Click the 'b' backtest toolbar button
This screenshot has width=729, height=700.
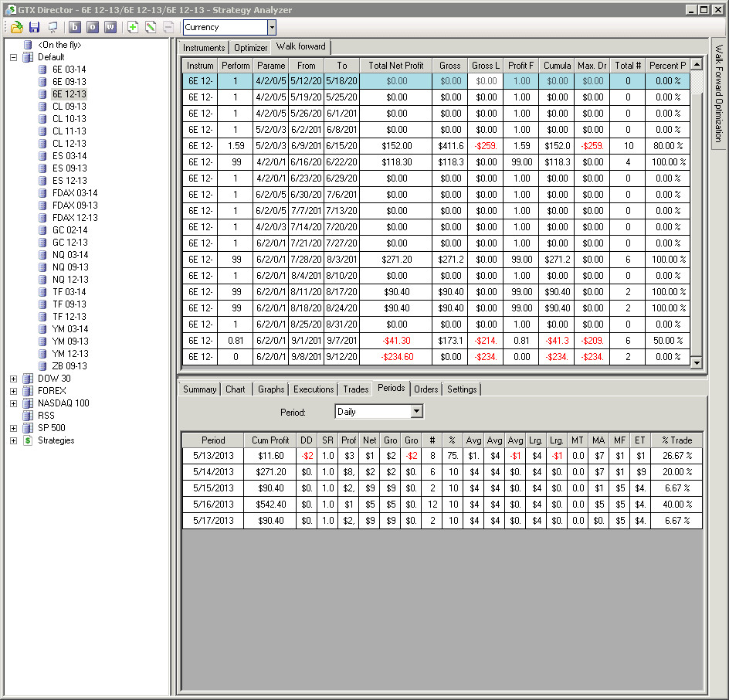tap(75, 28)
